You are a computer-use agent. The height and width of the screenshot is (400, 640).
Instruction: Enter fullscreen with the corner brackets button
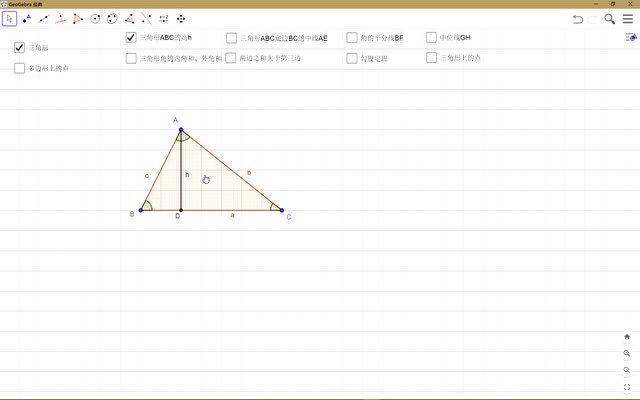pos(627,386)
